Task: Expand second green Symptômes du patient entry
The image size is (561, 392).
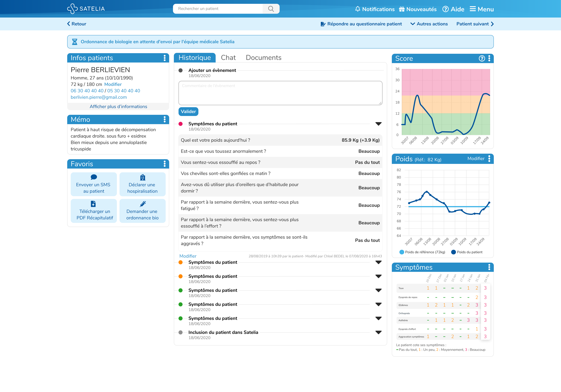Action: (x=379, y=304)
